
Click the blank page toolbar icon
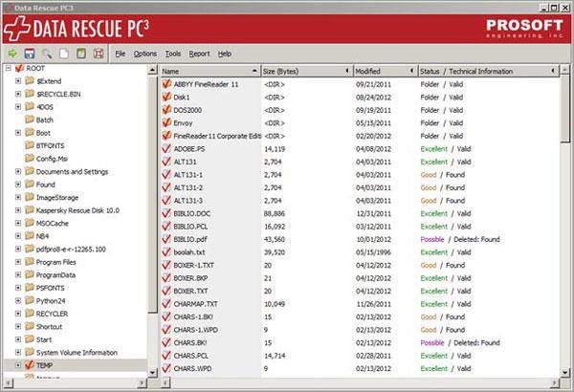pos(64,54)
